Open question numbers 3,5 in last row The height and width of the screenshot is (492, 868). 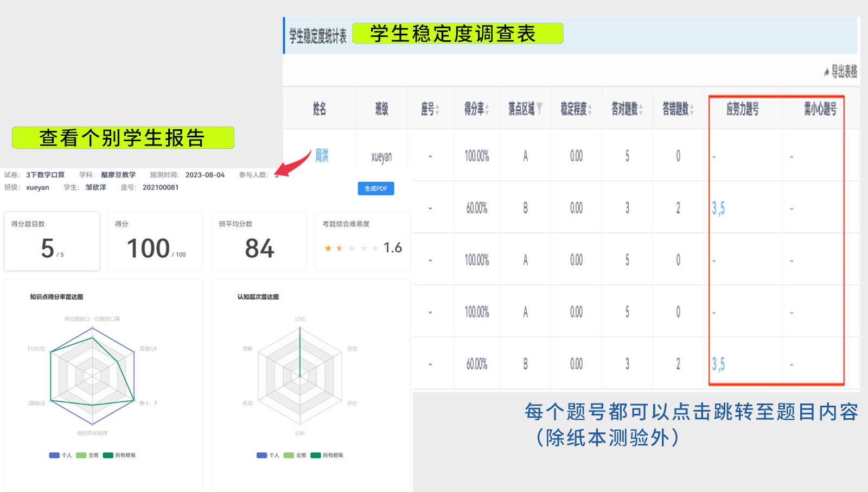click(x=718, y=364)
